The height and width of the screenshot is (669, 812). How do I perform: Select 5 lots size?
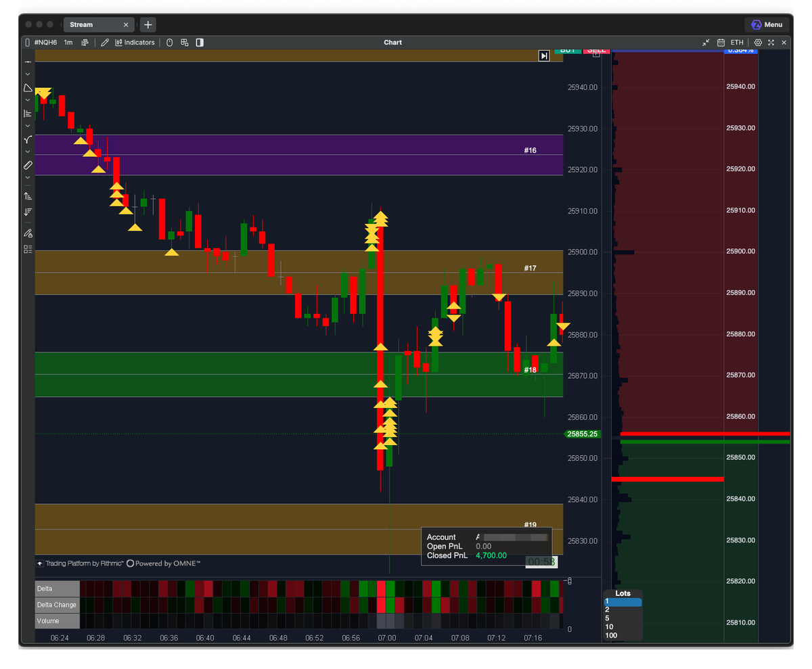[x=623, y=618]
